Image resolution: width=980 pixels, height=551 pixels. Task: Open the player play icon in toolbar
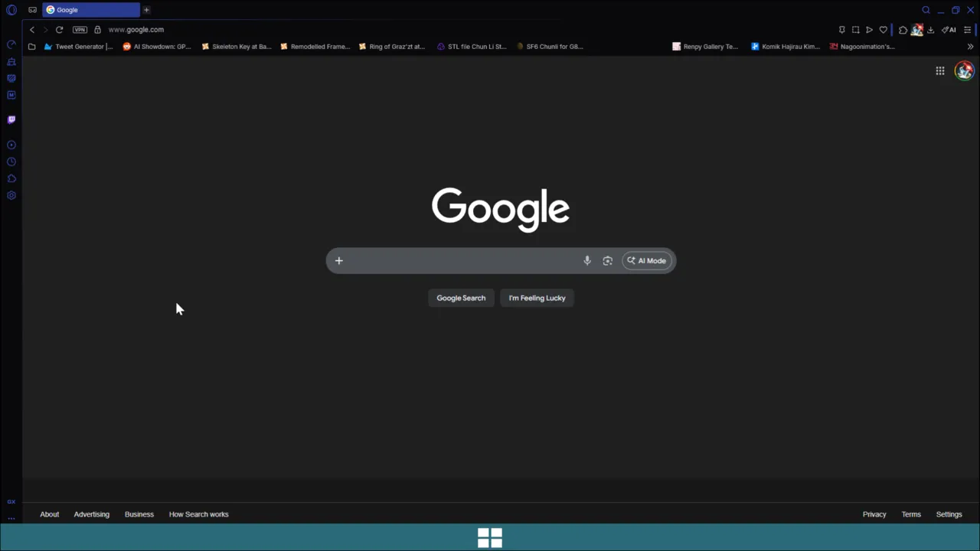pyautogui.click(x=870, y=30)
